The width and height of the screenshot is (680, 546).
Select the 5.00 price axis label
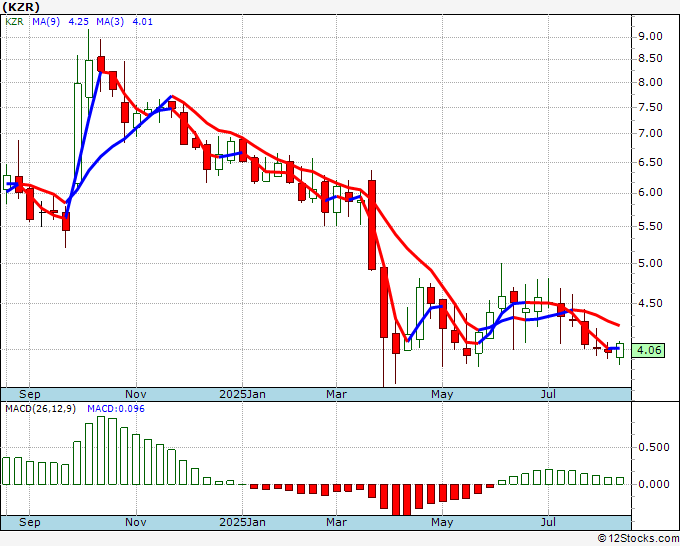tap(651, 263)
